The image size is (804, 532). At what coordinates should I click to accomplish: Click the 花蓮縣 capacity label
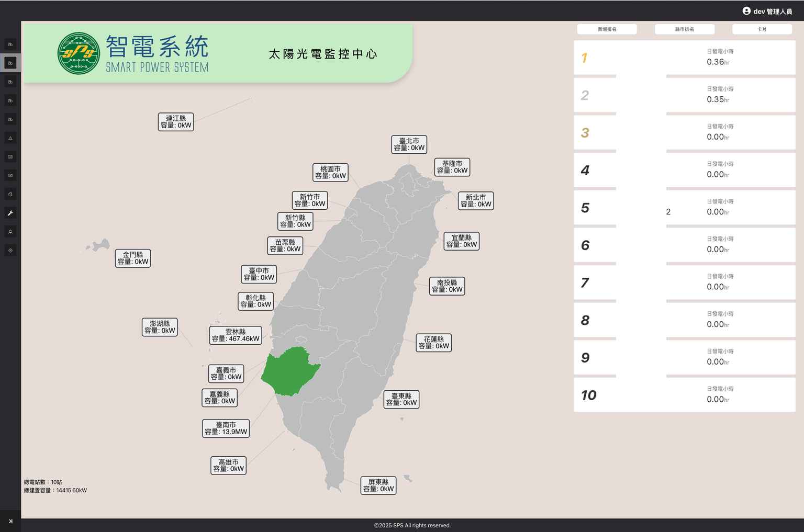(434, 343)
